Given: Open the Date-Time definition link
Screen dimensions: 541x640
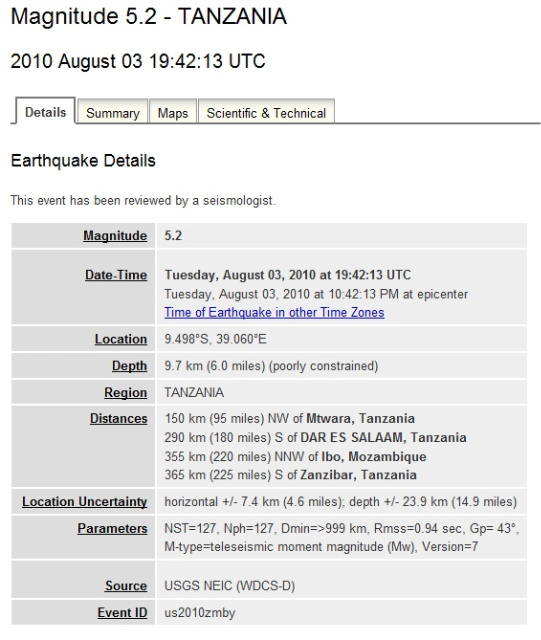Looking at the screenshot, I should [x=116, y=275].
